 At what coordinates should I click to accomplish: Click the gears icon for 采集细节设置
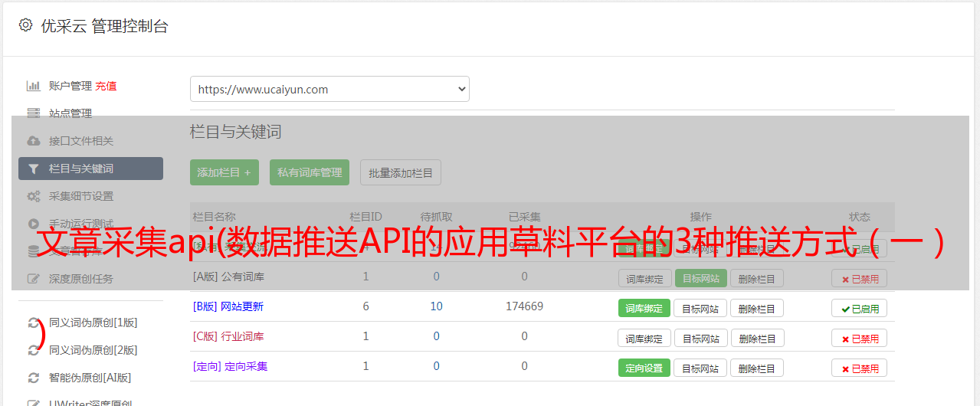[34, 196]
